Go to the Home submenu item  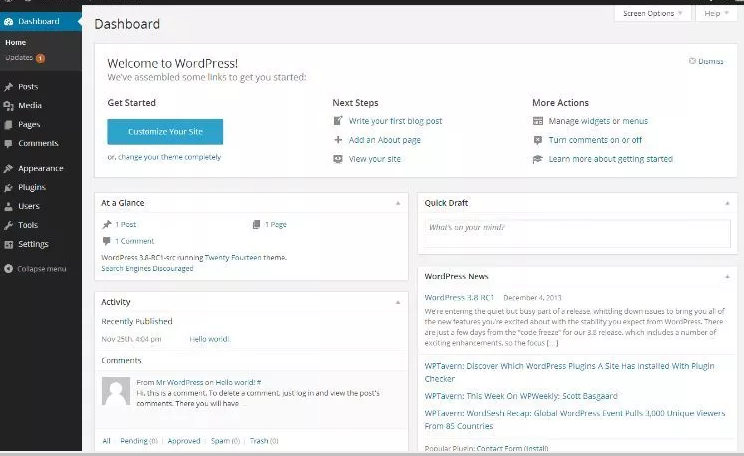[x=16, y=42]
